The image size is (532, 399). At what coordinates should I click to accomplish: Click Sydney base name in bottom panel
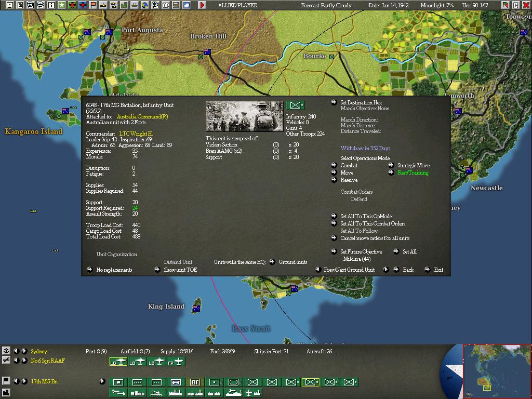[38, 351]
